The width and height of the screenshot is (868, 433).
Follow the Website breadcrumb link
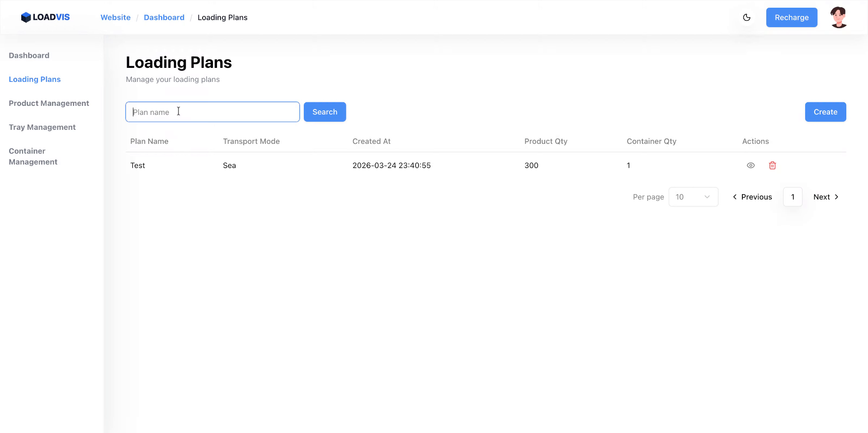click(115, 18)
